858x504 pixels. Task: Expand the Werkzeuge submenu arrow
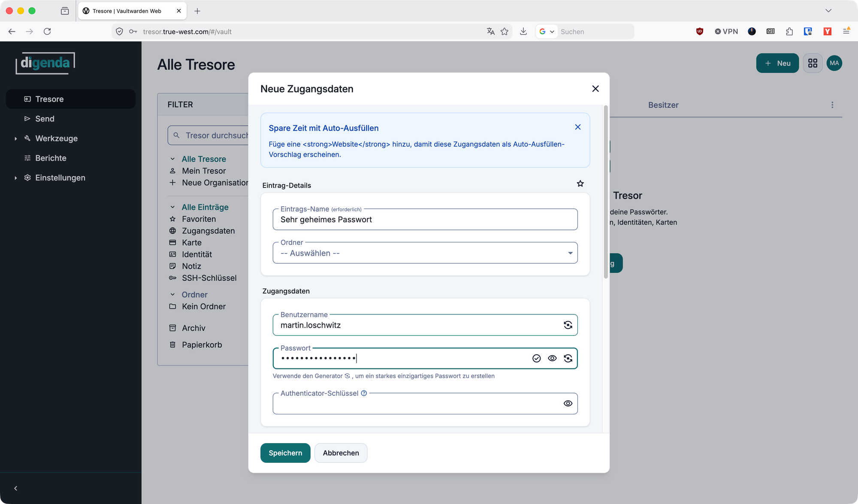click(16, 139)
